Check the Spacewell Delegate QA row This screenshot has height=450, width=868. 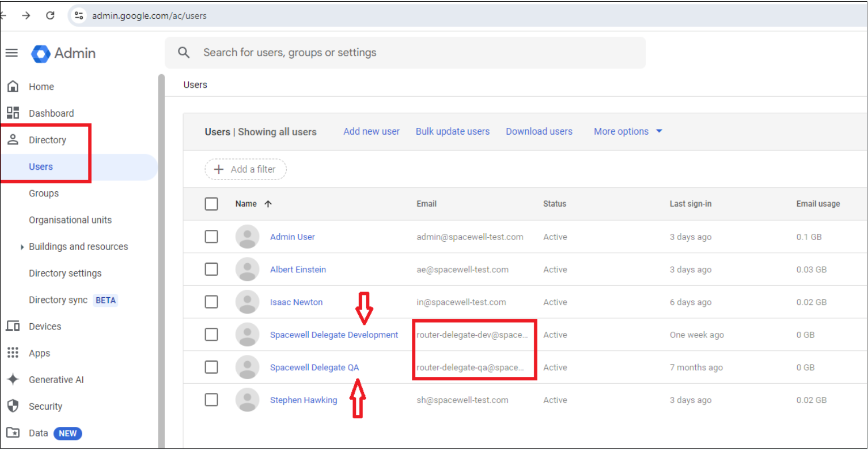(x=211, y=367)
